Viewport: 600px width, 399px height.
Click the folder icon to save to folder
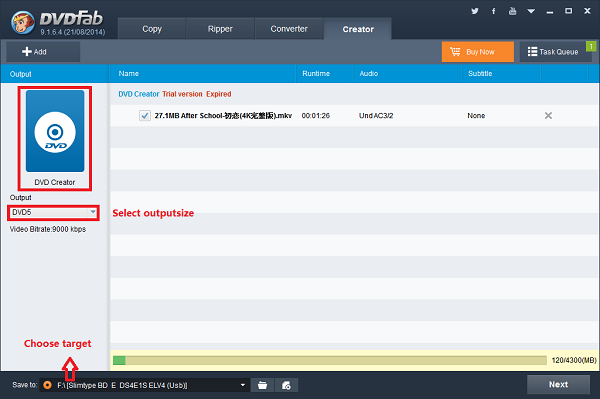click(262, 385)
